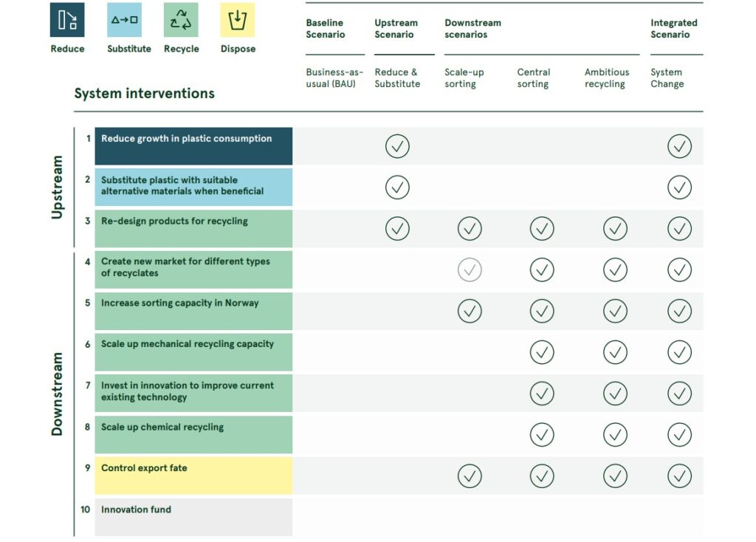Click the greyed checkmark for new recyclates market
Viewport: 756px width, 542px height.
470,270
